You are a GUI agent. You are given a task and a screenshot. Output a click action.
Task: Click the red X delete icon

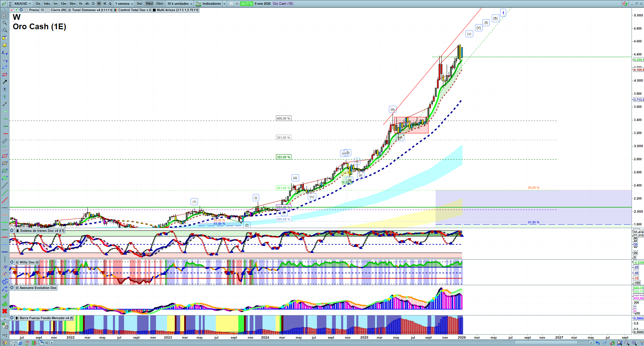pyautogui.click(x=5, y=311)
